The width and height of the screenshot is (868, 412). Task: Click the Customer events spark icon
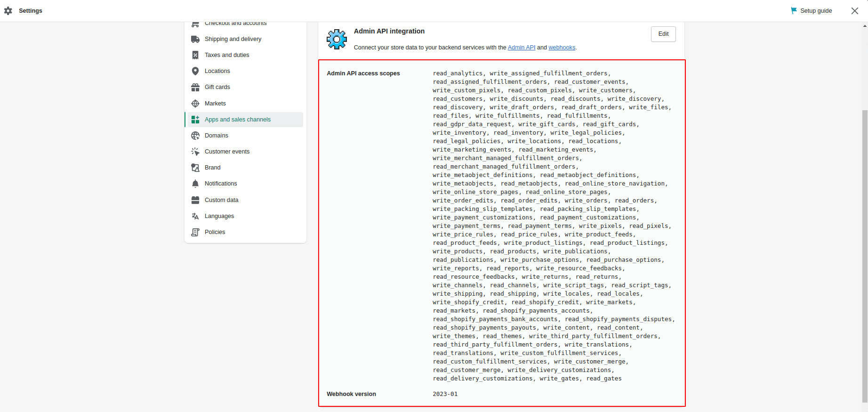pyautogui.click(x=195, y=152)
